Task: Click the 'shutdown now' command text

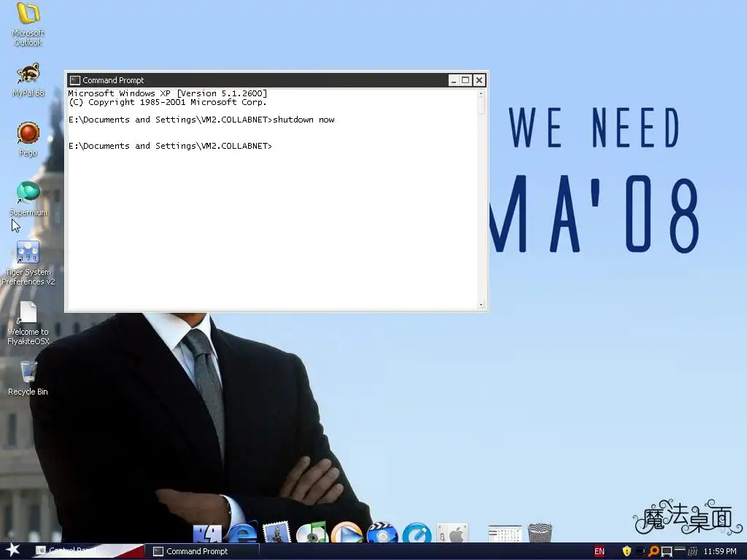Action: [x=303, y=120]
